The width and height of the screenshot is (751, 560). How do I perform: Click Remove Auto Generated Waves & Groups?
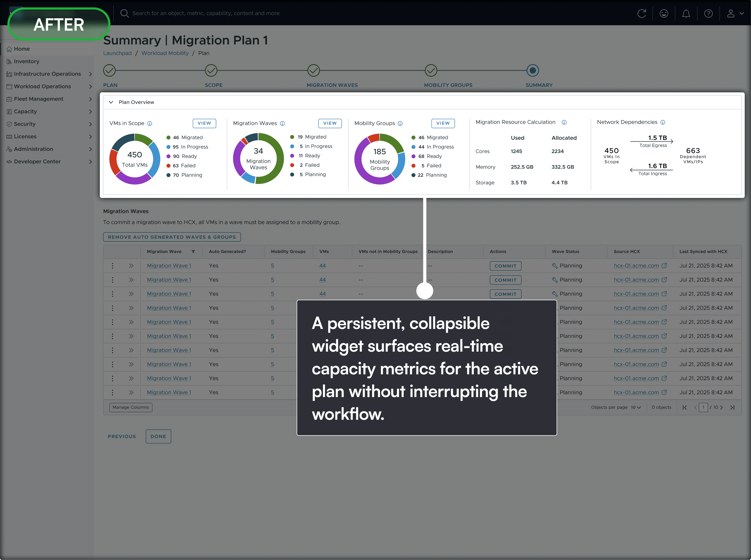coord(172,237)
